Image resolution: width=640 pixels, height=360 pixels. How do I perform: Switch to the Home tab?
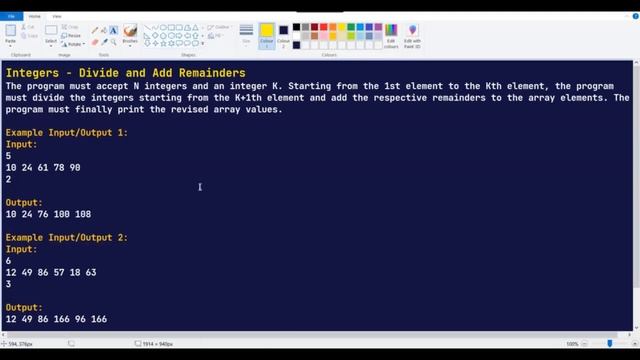click(x=34, y=16)
